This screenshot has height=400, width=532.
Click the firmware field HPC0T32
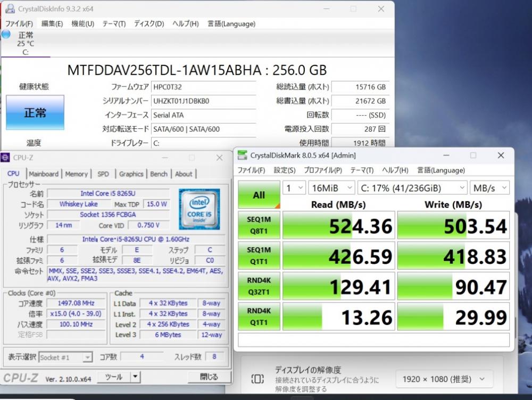(x=203, y=87)
